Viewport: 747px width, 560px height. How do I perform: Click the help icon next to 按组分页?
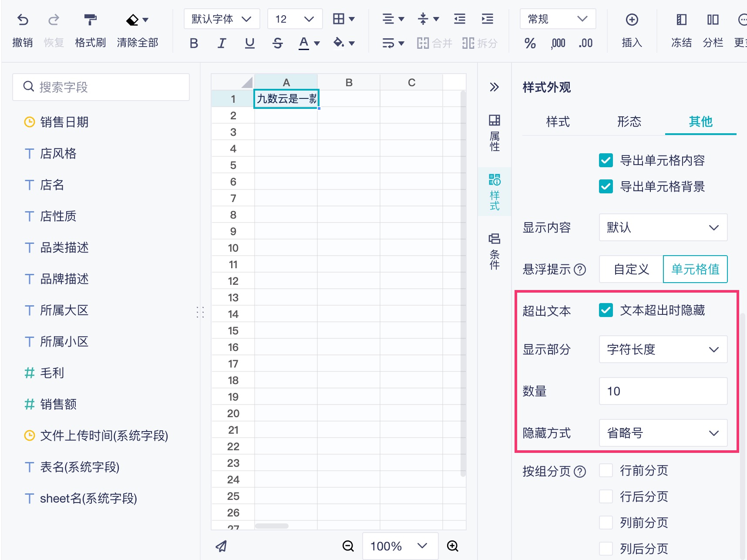click(x=580, y=471)
